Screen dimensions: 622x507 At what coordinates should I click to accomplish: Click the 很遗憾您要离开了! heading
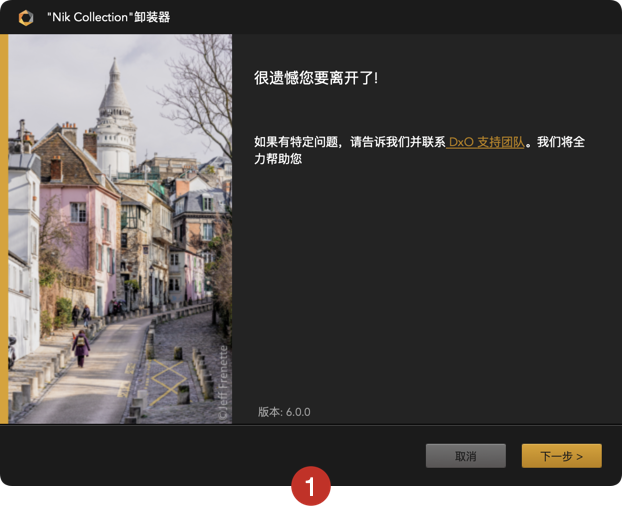tap(316, 78)
